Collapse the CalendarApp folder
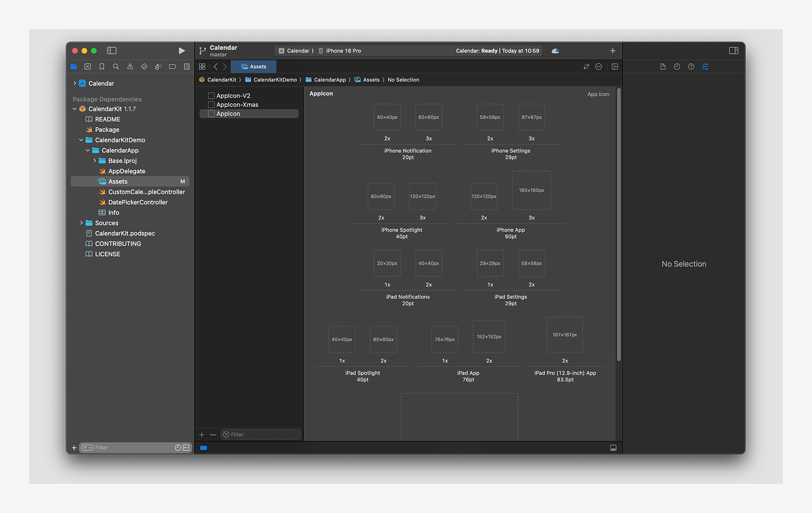812x513 pixels. point(88,150)
